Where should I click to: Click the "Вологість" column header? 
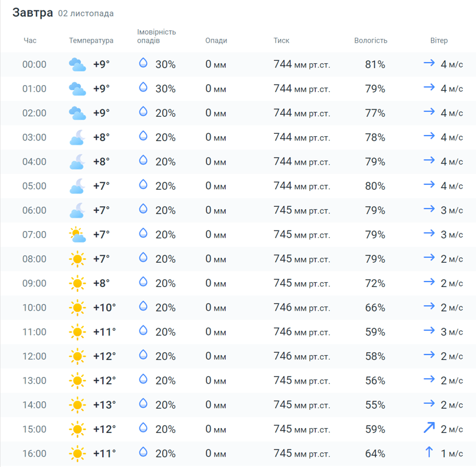click(371, 41)
